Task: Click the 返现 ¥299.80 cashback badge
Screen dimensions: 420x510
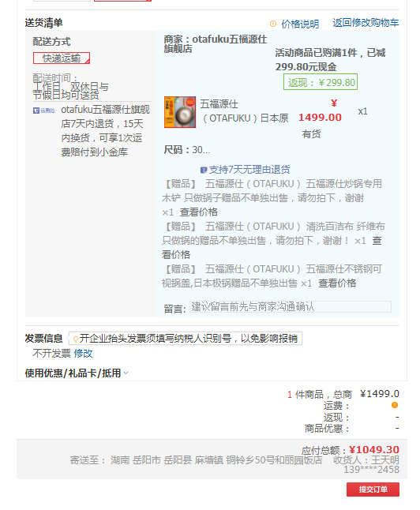Action: pos(321,82)
